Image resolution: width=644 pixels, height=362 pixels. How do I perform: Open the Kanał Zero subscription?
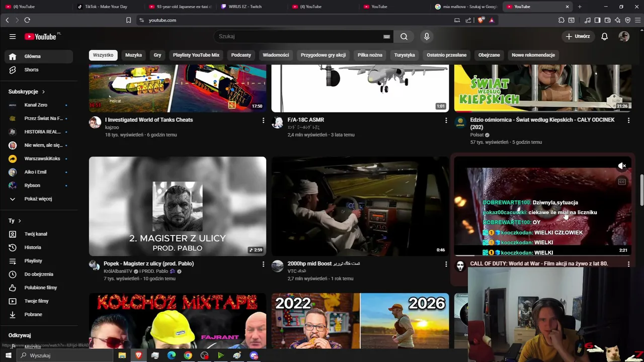(x=39, y=105)
